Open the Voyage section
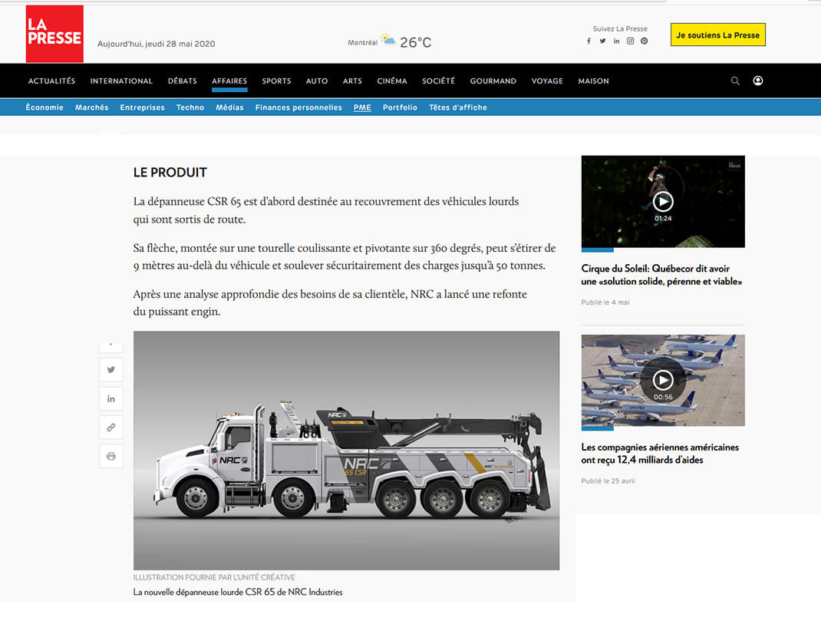 [547, 81]
